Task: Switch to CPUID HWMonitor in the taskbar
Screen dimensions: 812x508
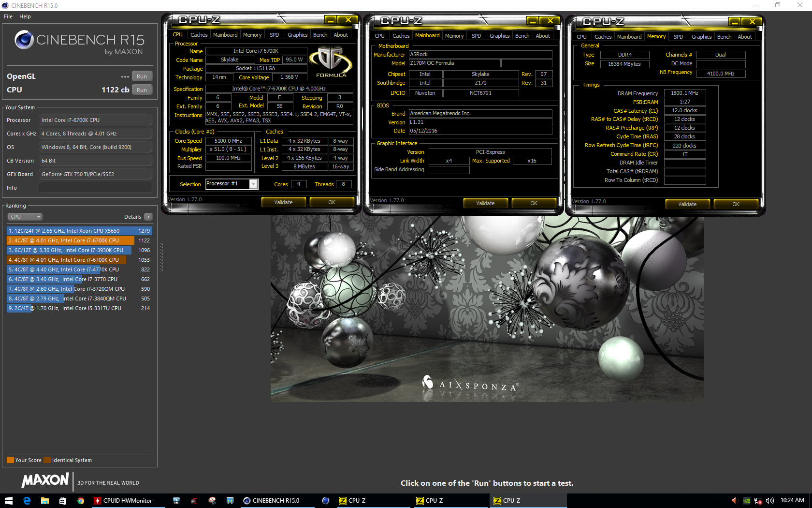Action: point(128,501)
